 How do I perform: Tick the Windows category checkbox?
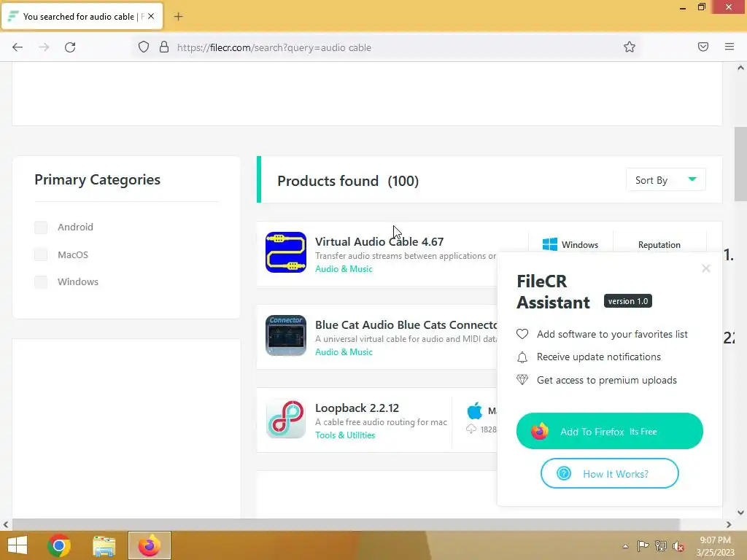[41, 282]
